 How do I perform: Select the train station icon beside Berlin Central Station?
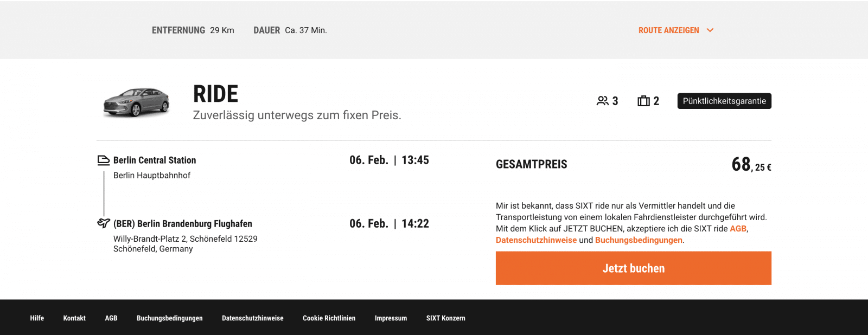[104, 160]
